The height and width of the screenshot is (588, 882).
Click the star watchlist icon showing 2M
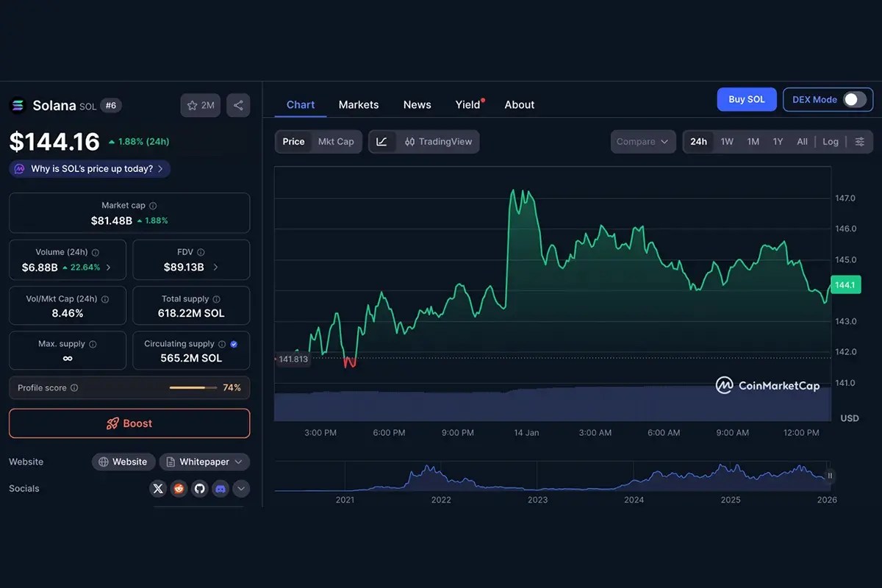pyautogui.click(x=200, y=105)
